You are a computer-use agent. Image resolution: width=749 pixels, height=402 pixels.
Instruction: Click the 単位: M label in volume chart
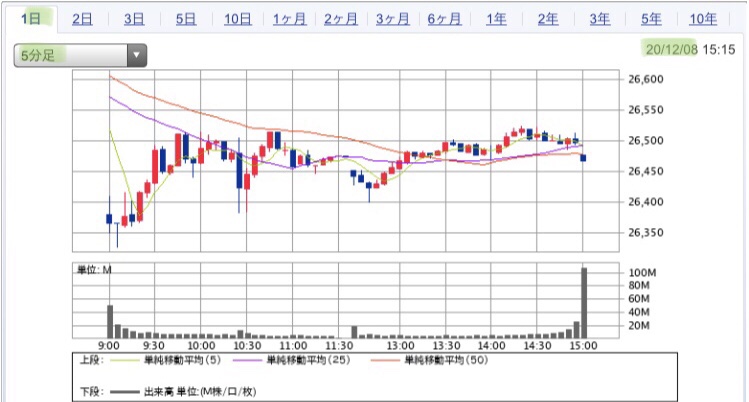coord(94,270)
